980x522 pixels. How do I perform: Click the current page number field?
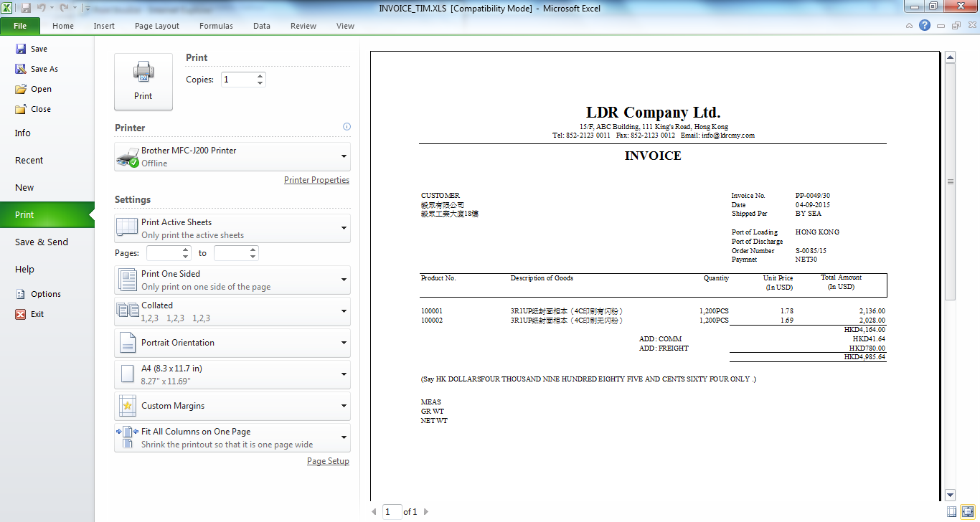pyautogui.click(x=392, y=512)
